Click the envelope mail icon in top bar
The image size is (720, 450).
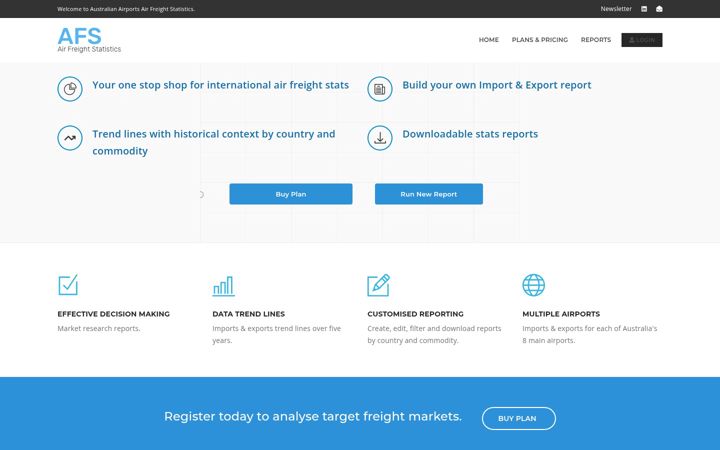coord(659,9)
